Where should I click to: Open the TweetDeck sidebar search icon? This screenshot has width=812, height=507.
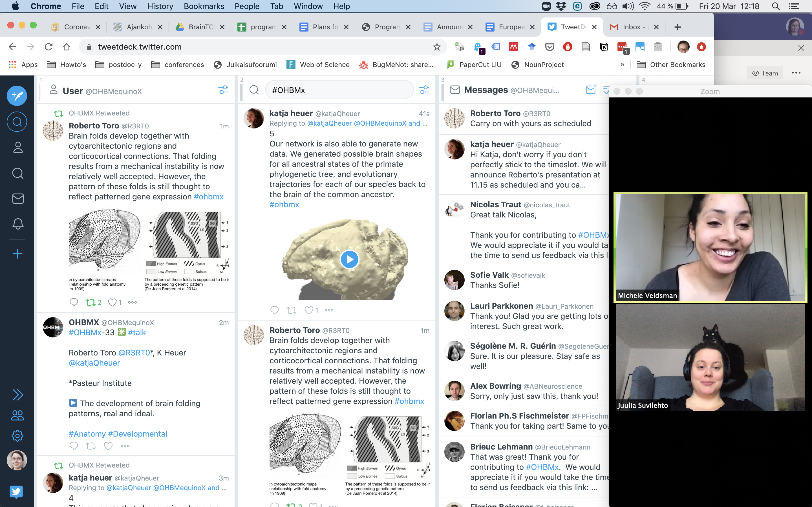pos(17,122)
